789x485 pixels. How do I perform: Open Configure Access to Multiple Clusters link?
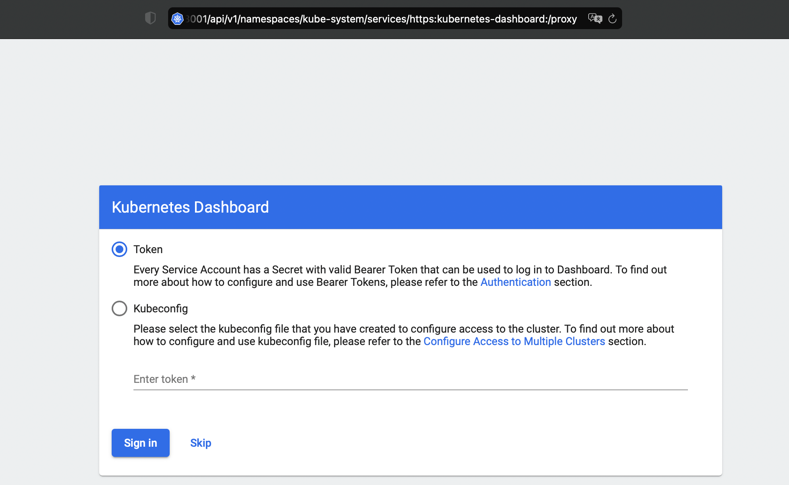point(514,342)
